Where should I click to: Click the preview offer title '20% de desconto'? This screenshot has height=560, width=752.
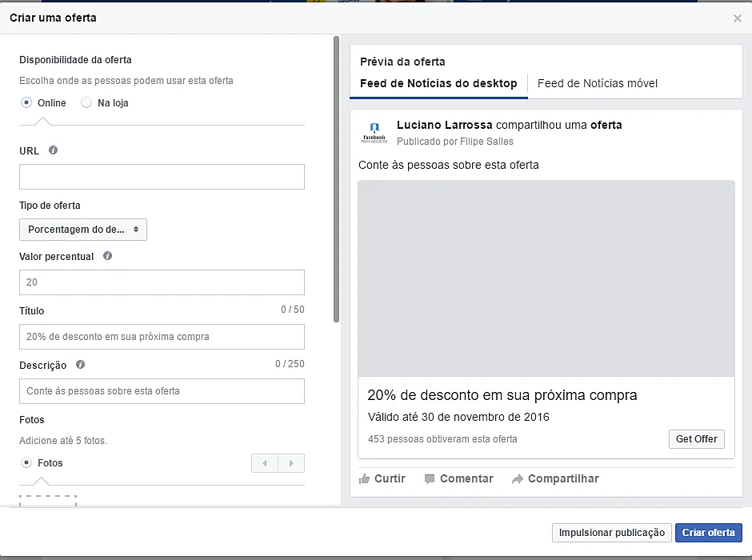click(502, 395)
